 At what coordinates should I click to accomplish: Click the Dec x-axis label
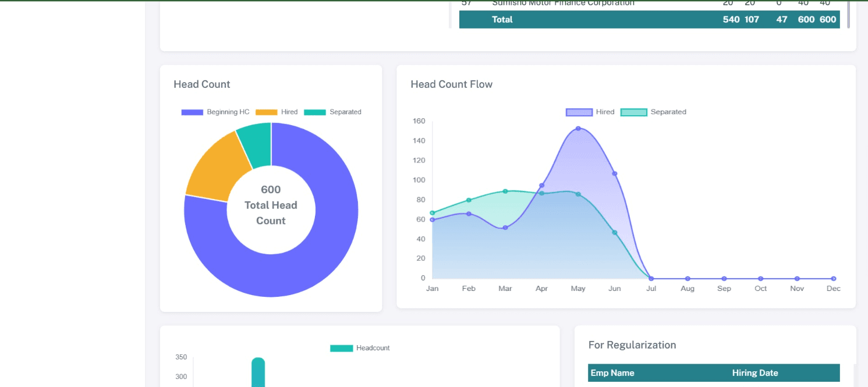point(834,289)
